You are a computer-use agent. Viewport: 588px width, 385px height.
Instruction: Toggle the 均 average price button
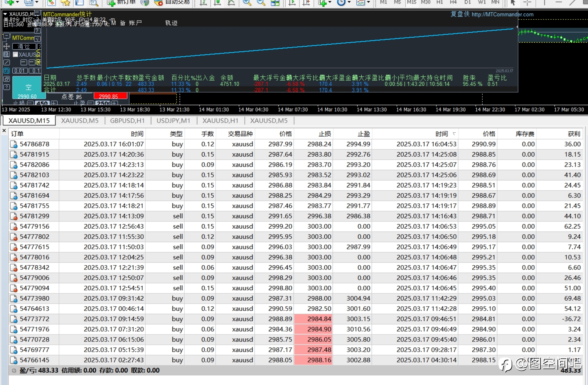[x=6, y=71]
